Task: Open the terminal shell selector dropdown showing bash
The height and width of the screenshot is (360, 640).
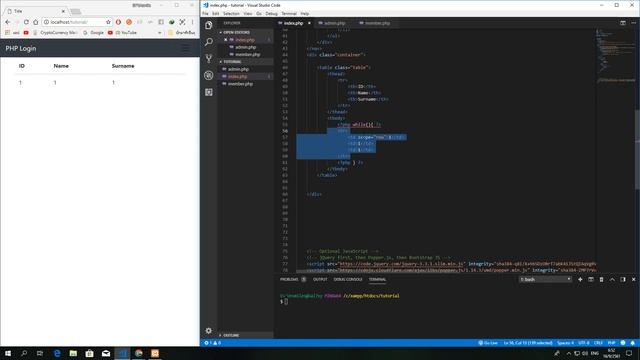Action: point(545,280)
